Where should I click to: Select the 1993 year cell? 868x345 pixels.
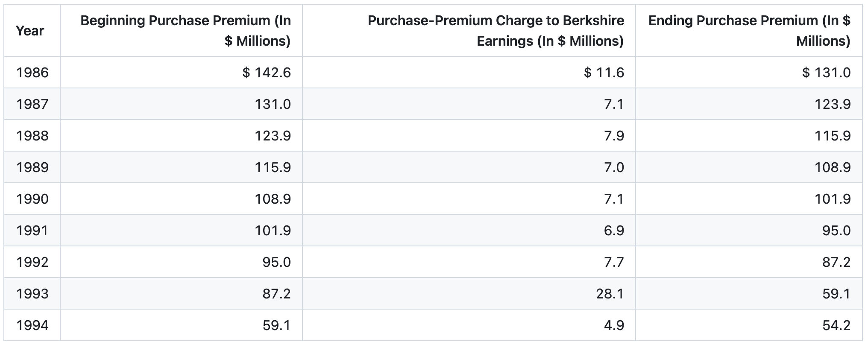32,294
